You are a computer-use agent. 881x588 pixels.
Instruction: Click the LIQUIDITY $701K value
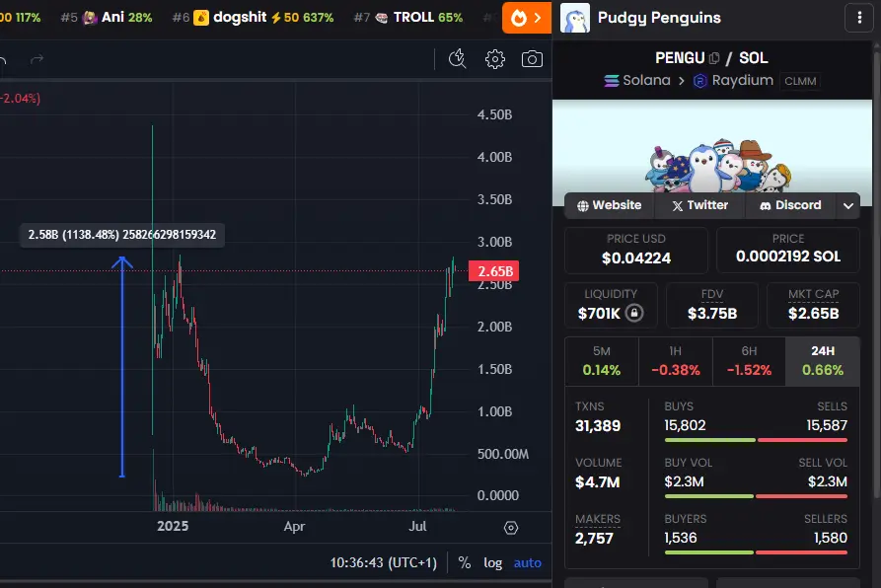[599, 314]
